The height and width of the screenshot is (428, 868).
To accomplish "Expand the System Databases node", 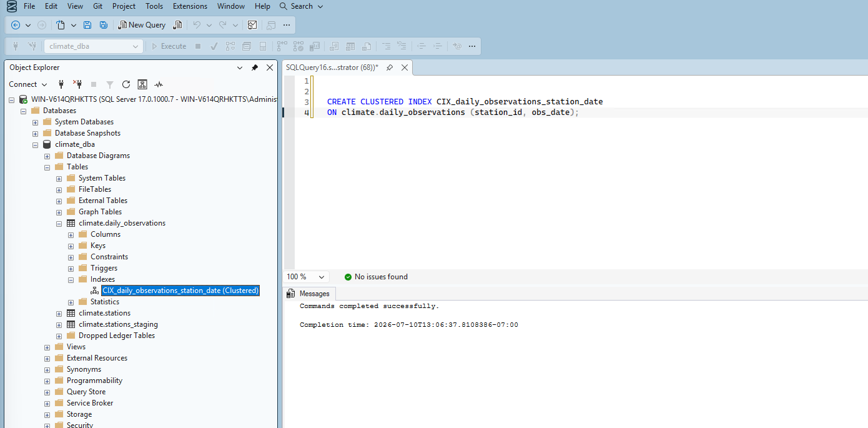I will 36,122.
